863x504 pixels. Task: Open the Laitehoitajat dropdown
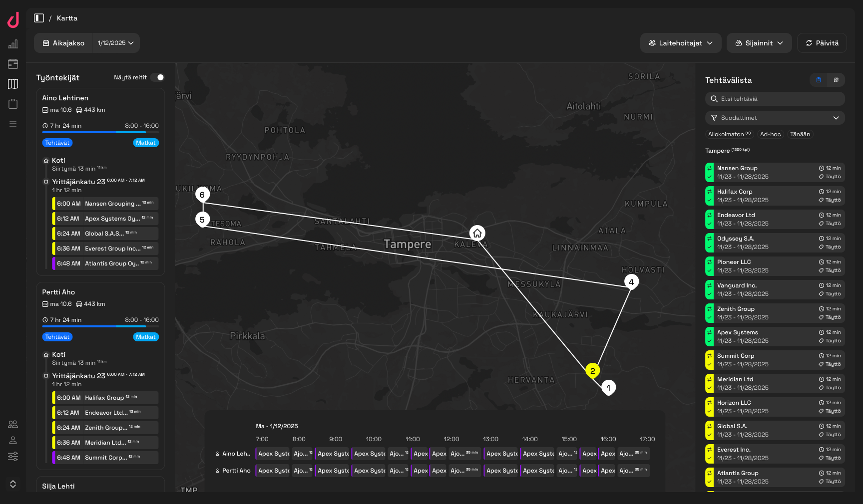pos(680,43)
